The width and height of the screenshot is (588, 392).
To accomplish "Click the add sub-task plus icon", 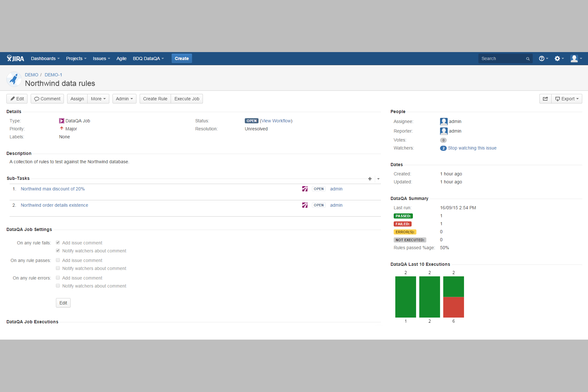I will (x=370, y=179).
